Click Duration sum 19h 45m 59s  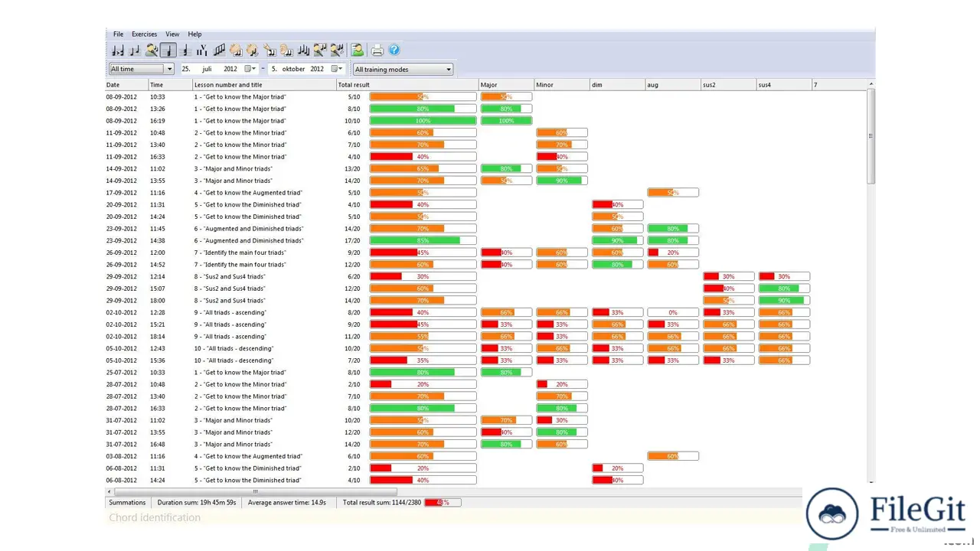click(197, 503)
